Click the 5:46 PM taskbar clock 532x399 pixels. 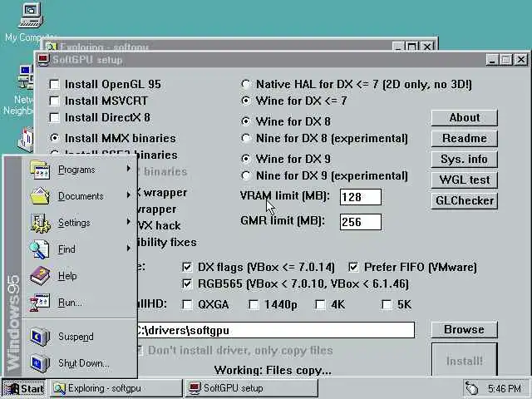505,388
